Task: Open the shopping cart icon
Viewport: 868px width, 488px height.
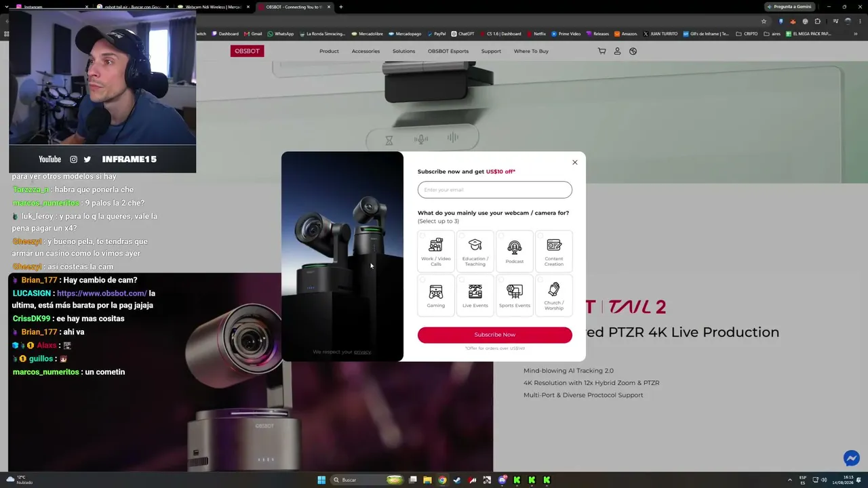Action: tap(601, 51)
